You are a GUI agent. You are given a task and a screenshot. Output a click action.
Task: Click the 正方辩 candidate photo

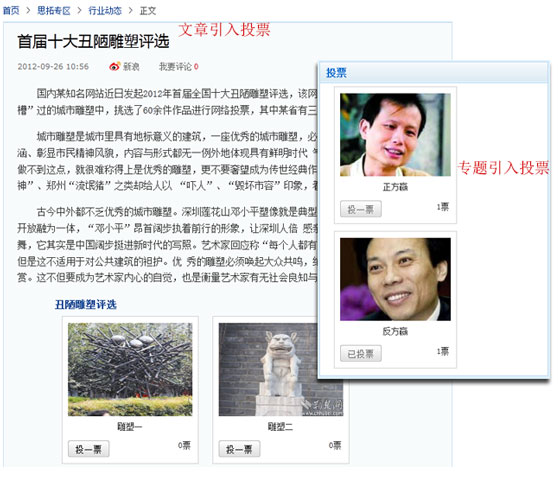395,135
